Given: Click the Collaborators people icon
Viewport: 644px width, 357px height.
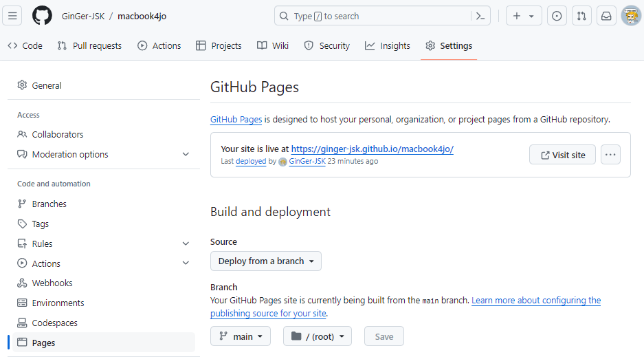Looking at the screenshot, I should 22,134.
